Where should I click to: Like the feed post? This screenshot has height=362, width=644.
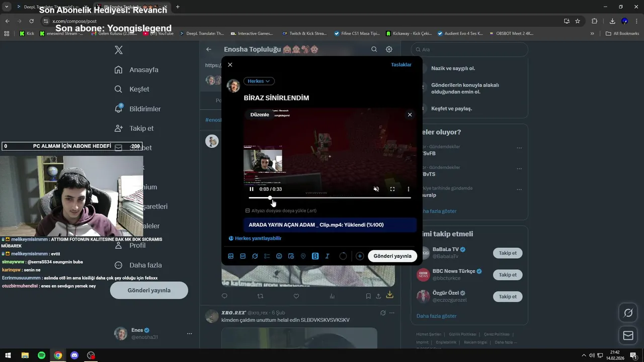[x=296, y=296]
